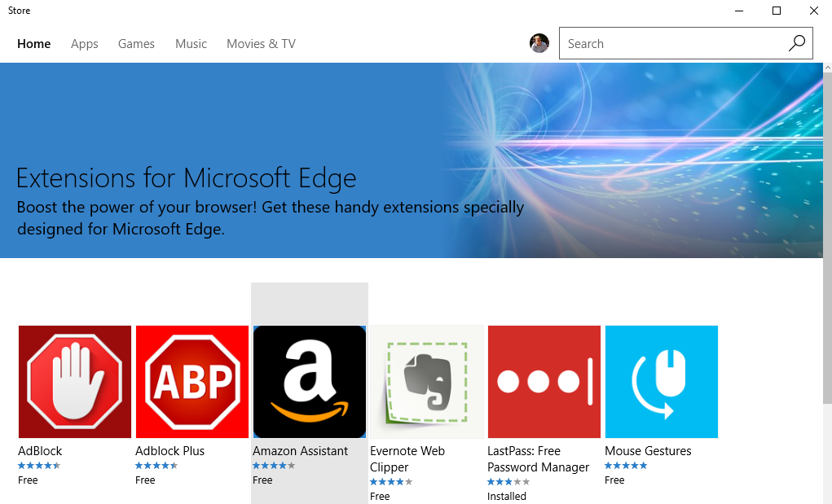Click the Amazon Assistant title text
The image size is (832, 504).
[301, 451]
